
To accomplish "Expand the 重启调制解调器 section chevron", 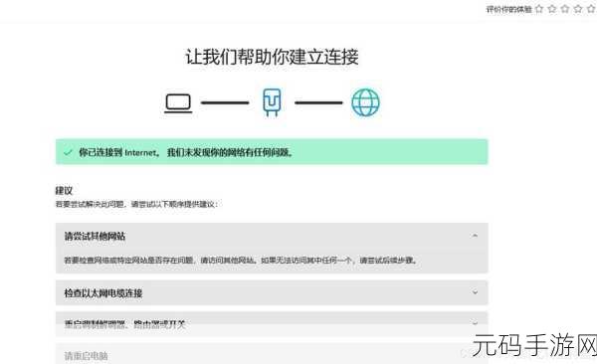I will [475, 323].
